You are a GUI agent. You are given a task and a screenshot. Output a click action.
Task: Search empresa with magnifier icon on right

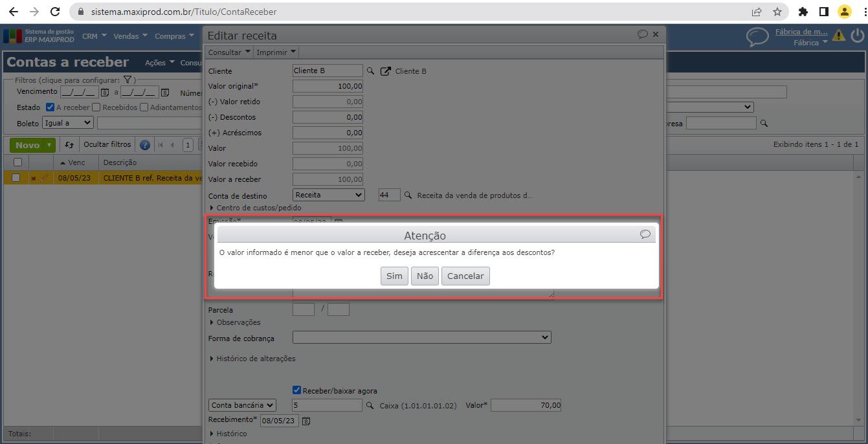tap(764, 123)
